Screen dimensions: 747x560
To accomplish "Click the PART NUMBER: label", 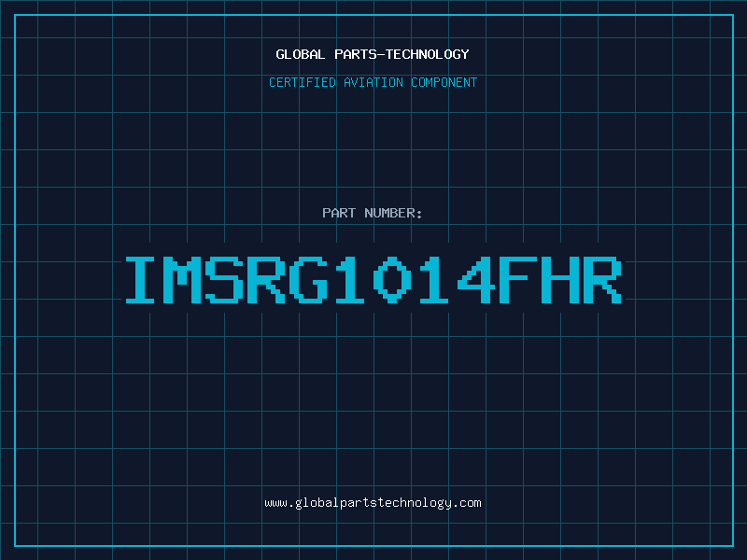I will pyautogui.click(x=372, y=213).
